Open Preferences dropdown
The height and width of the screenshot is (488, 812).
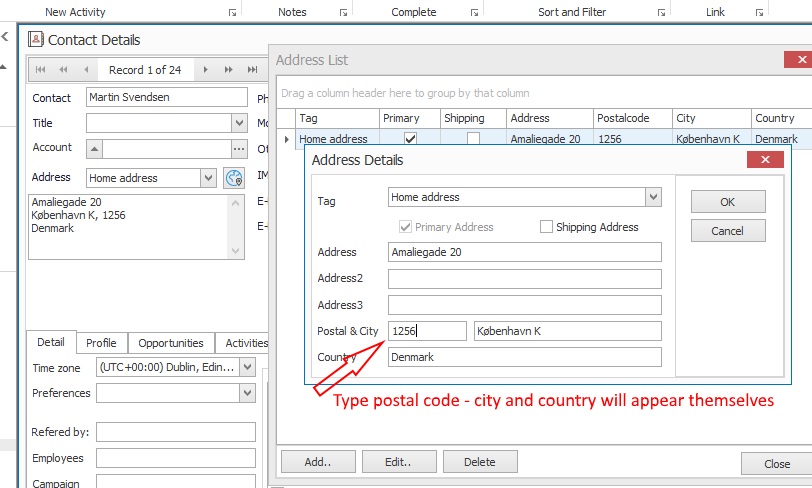(x=248, y=393)
